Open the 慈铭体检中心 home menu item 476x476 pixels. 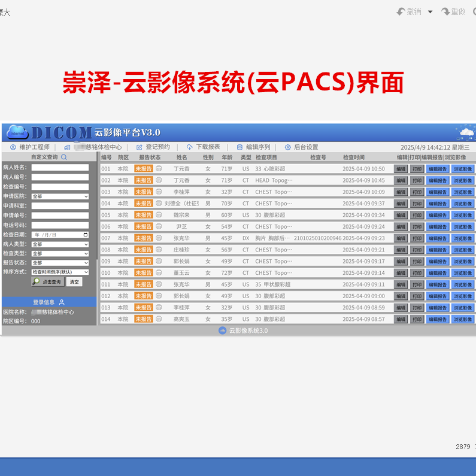[93, 147]
